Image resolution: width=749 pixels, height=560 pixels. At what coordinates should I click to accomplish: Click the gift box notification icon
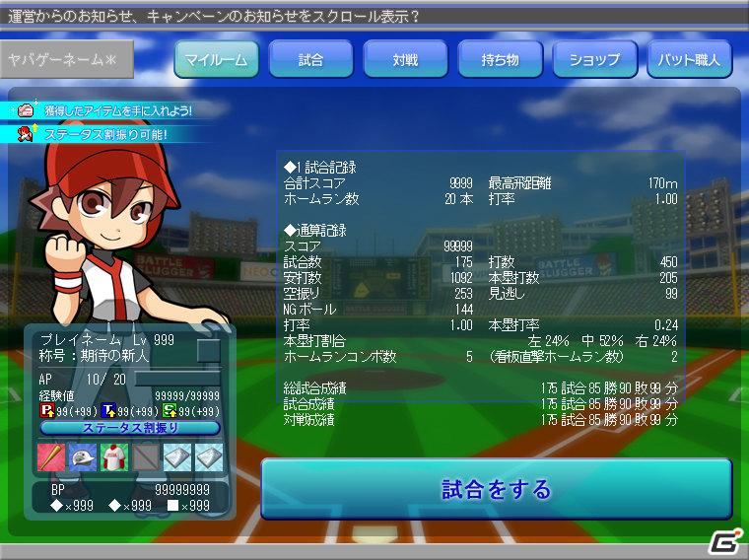(26, 110)
